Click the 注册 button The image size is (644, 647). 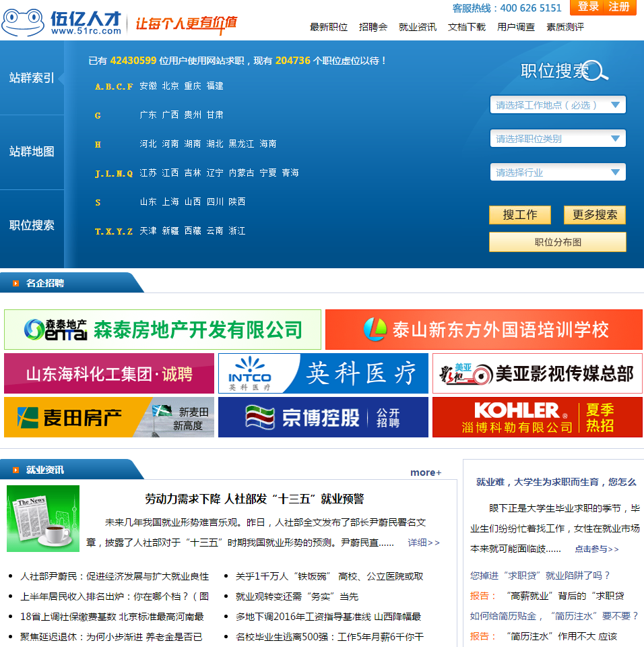[619, 7]
